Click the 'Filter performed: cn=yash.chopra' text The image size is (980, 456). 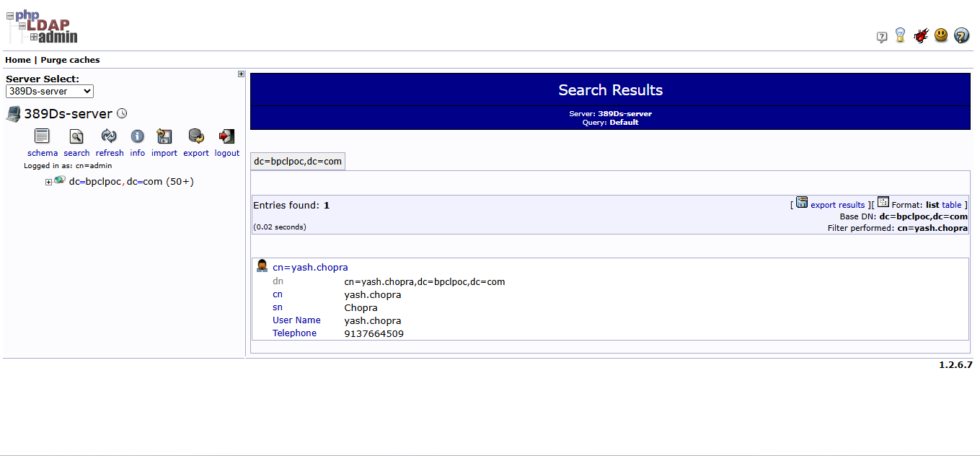[x=898, y=228]
